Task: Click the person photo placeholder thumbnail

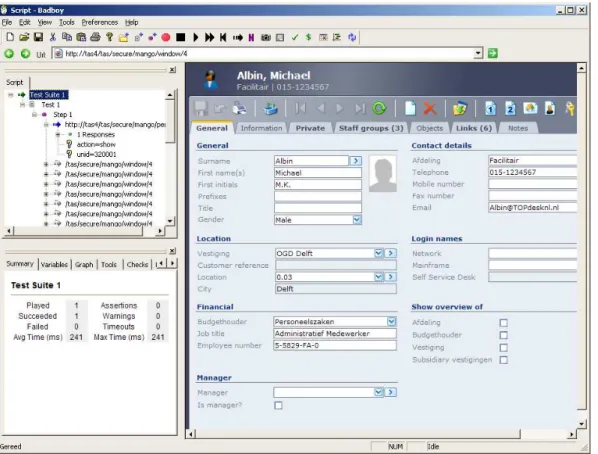Action: (383, 174)
